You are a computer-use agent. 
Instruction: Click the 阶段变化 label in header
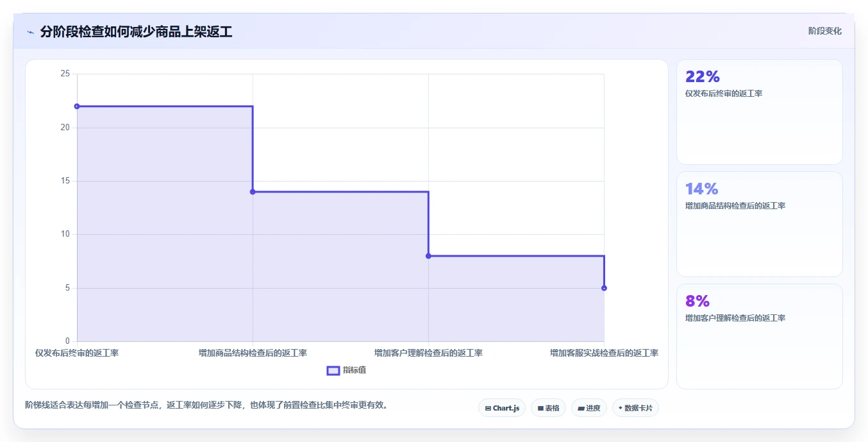coord(825,31)
